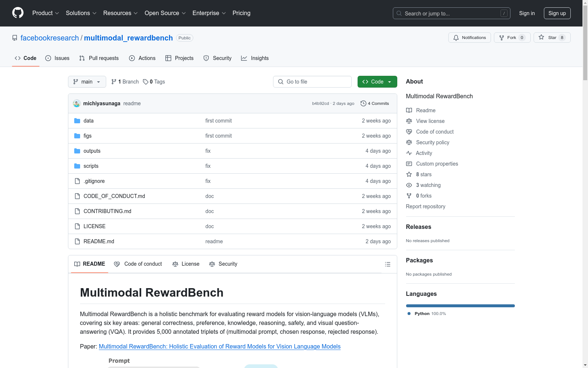Click the Packages heading link
Viewport: 588px width, 368px height.
(x=419, y=261)
